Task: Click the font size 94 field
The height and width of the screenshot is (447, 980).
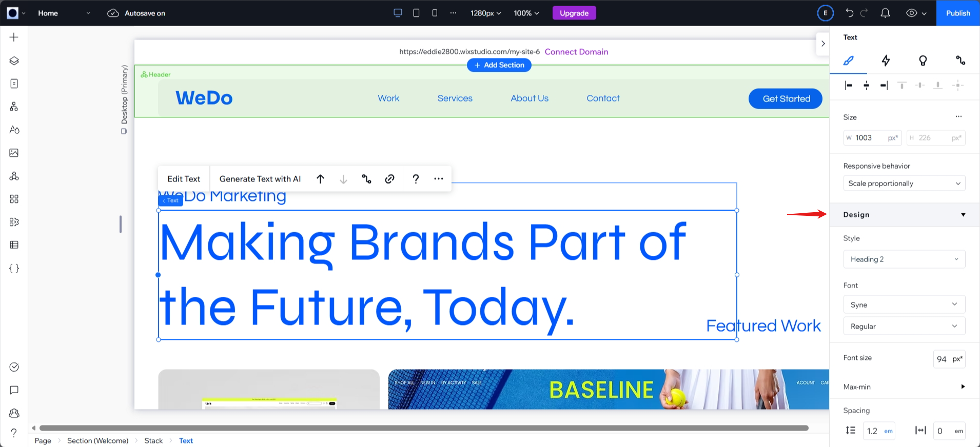Action: tap(949, 359)
